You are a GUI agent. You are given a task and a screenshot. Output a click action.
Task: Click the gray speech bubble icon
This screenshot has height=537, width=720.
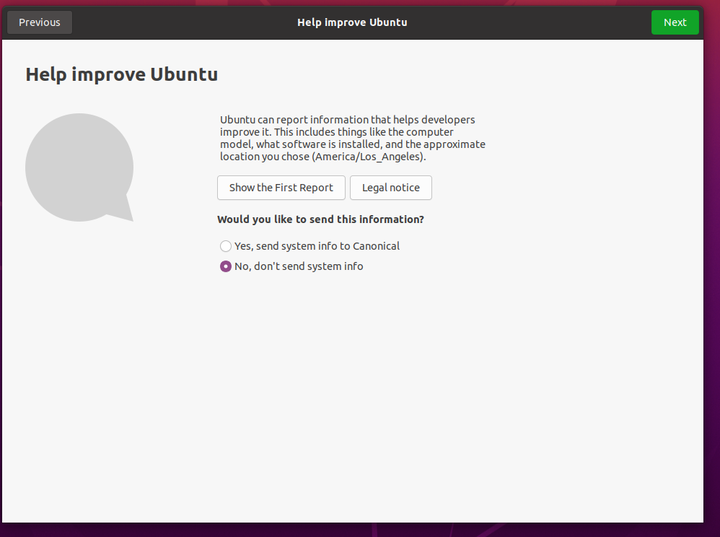(x=79, y=168)
